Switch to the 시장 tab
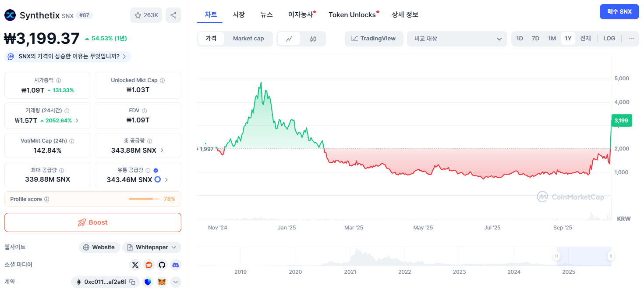 pyautogui.click(x=239, y=14)
